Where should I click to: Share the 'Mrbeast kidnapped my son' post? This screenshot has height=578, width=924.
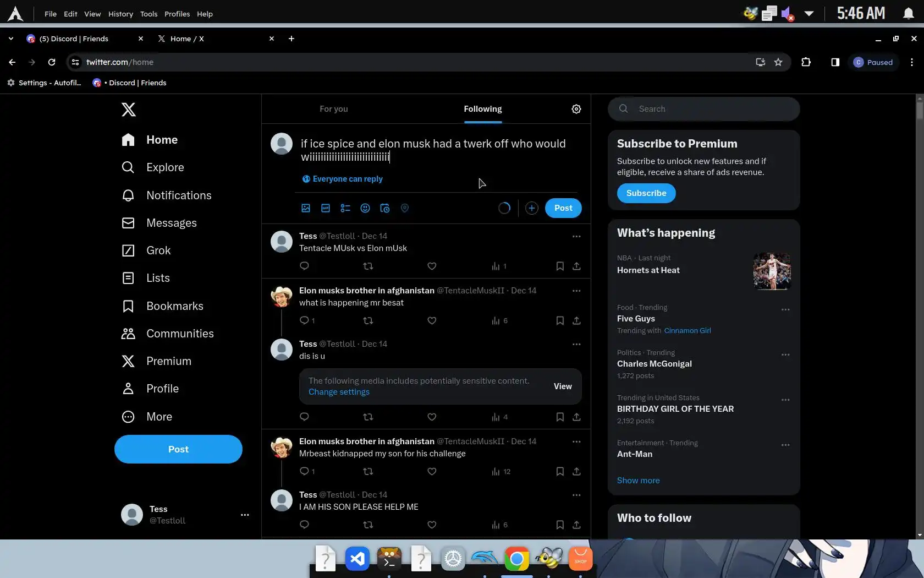[576, 471]
